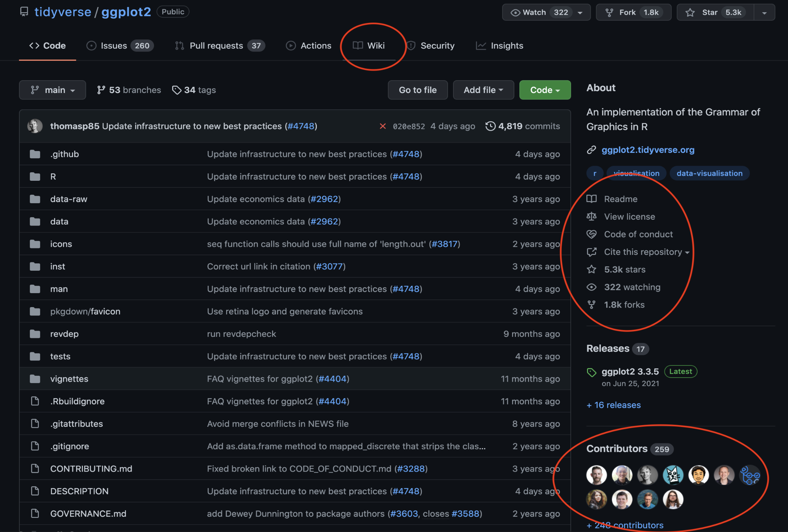The width and height of the screenshot is (788, 532).
Task: Open thomasp85 avatar in commit header
Action: pyautogui.click(x=35, y=126)
